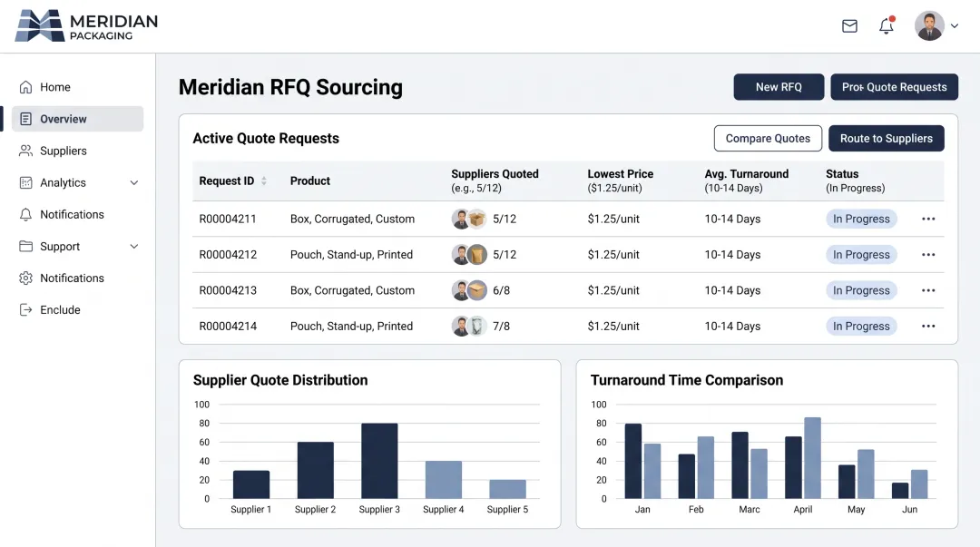The width and height of the screenshot is (980, 547).
Task: Select Overview in the sidebar
Action: (77, 119)
